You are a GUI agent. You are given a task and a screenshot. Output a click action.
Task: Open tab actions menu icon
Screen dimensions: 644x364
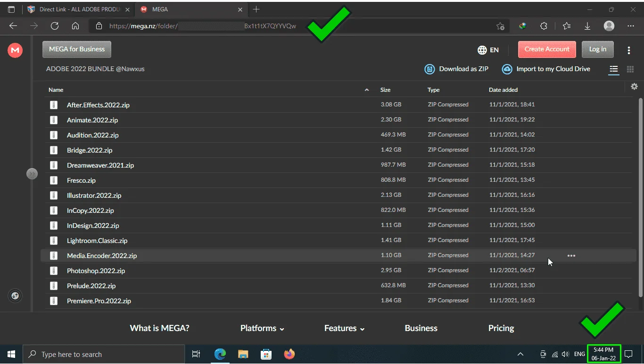pos(11,9)
